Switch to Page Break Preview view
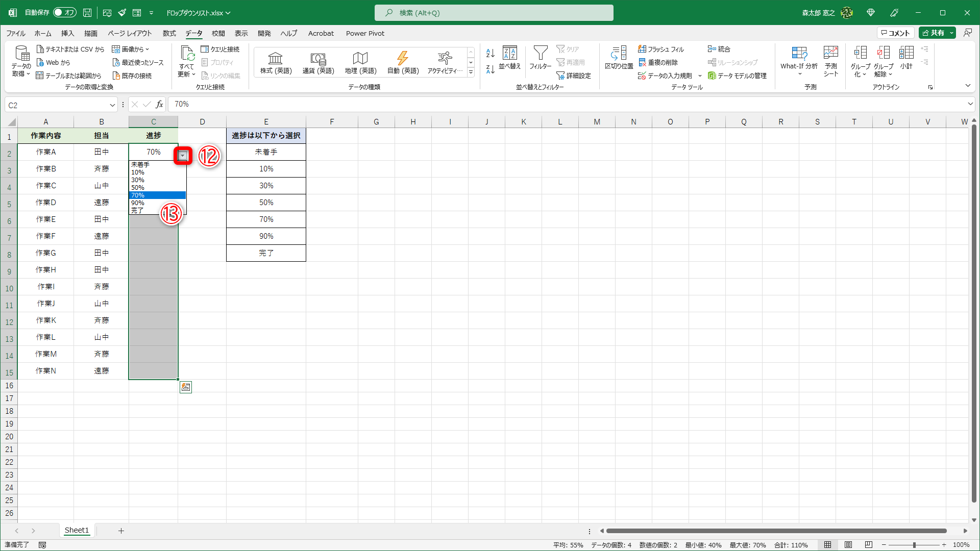 (x=868, y=545)
